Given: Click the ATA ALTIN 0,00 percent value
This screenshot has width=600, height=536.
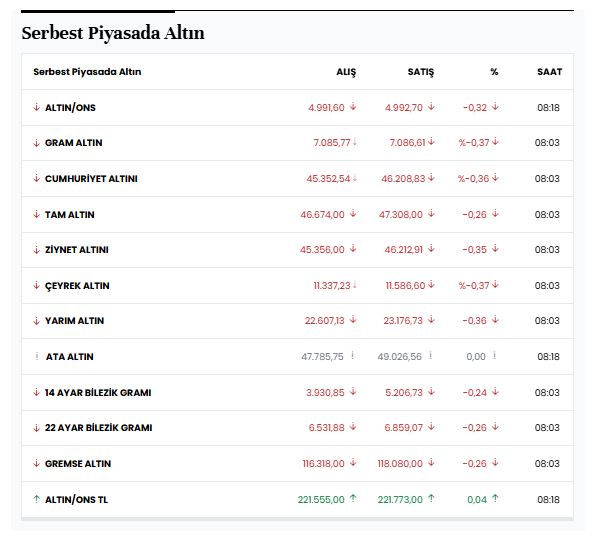Looking at the screenshot, I should (x=476, y=357).
